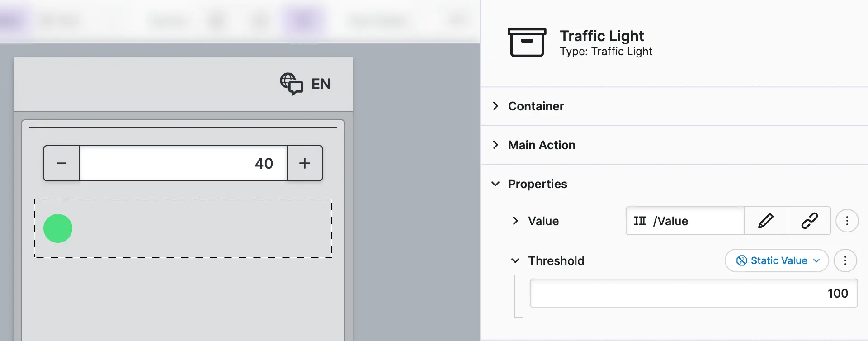Open the Value property three-dot menu
Image resolution: width=868 pixels, height=341 pixels.
coord(847,221)
